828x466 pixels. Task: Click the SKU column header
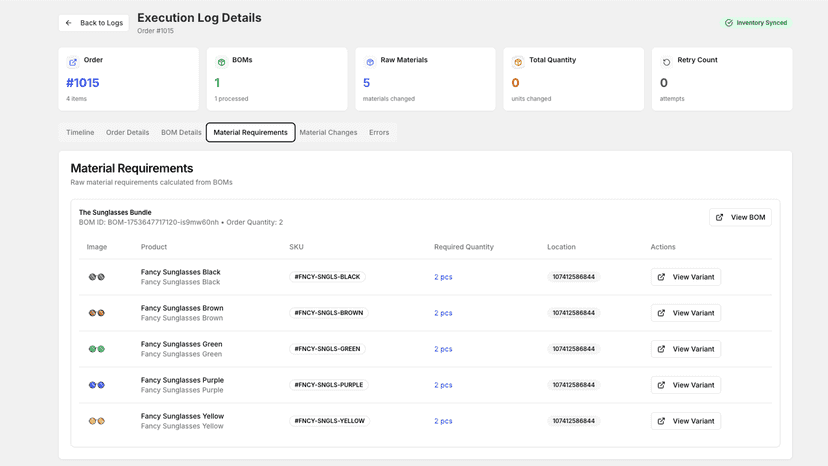click(296, 247)
